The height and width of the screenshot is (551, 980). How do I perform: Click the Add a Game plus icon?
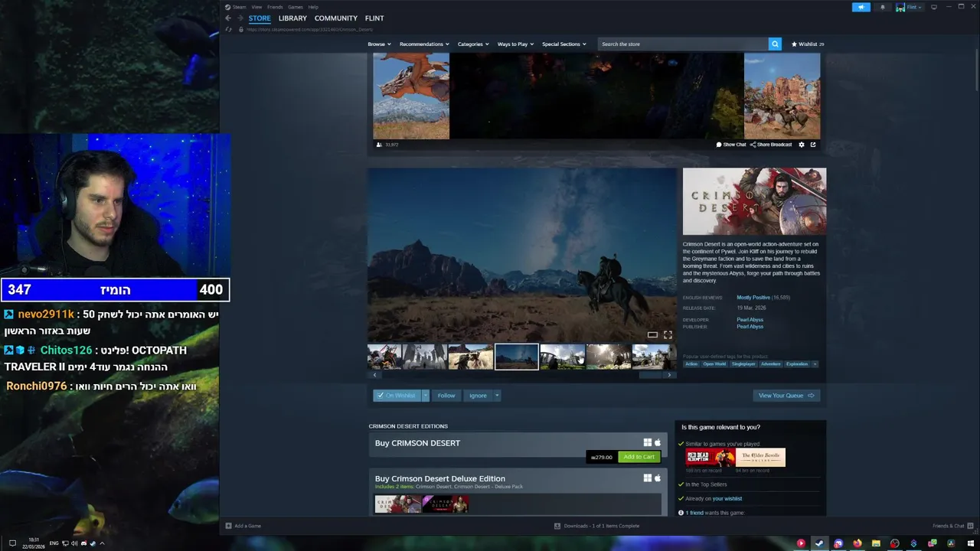pyautogui.click(x=228, y=526)
